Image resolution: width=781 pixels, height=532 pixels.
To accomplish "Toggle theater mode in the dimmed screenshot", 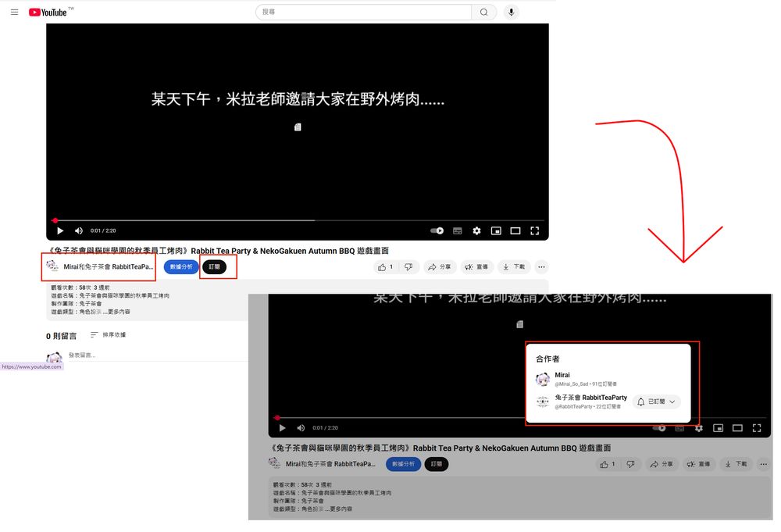I will (x=738, y=428).
